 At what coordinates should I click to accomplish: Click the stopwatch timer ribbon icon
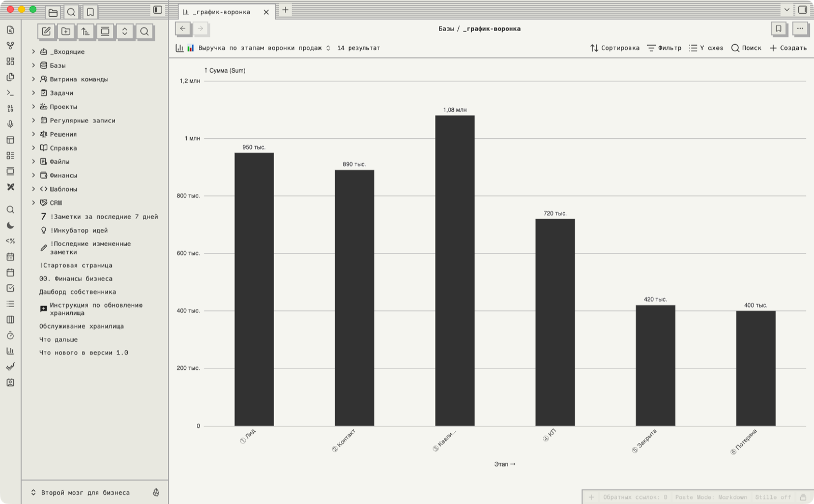point(10,335)
